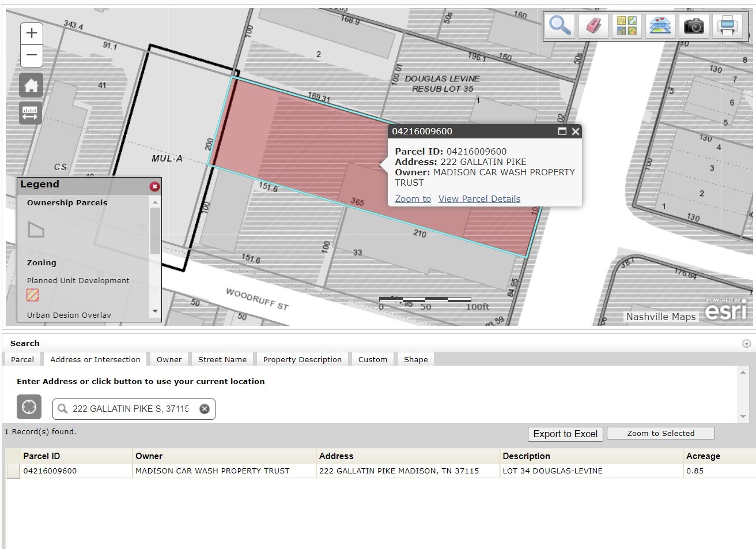Open the magnifier search tool
Screen dimensions: 756x549
(560, 26)
